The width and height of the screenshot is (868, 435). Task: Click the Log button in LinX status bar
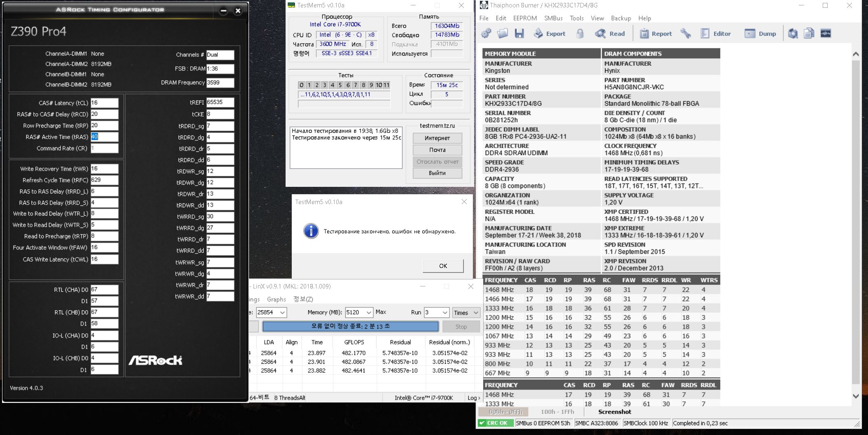(x=473, y=398)
